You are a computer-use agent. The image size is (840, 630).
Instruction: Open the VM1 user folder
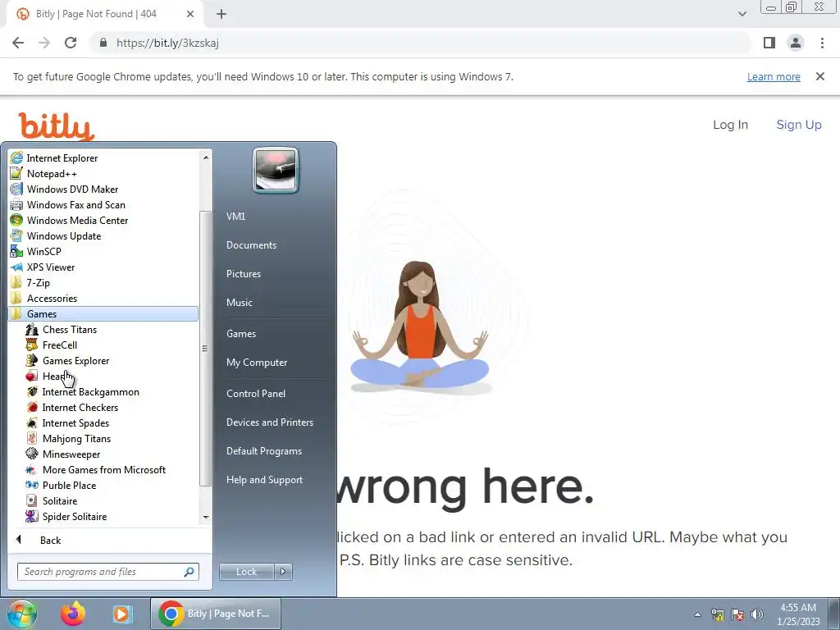(235, 217)
